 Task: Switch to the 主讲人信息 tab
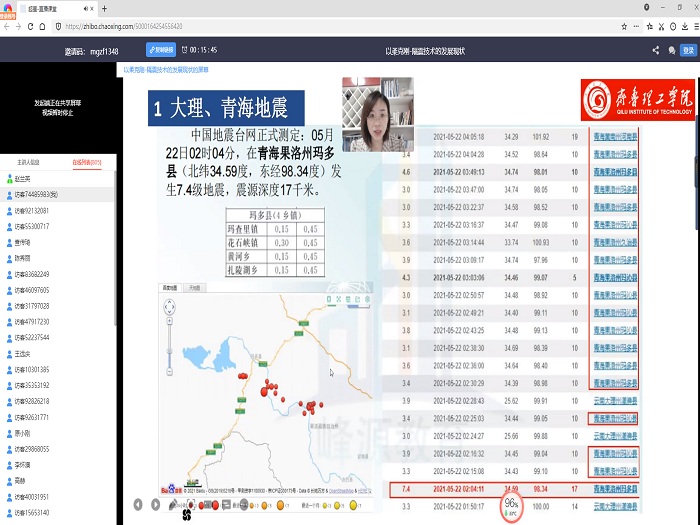29,160
